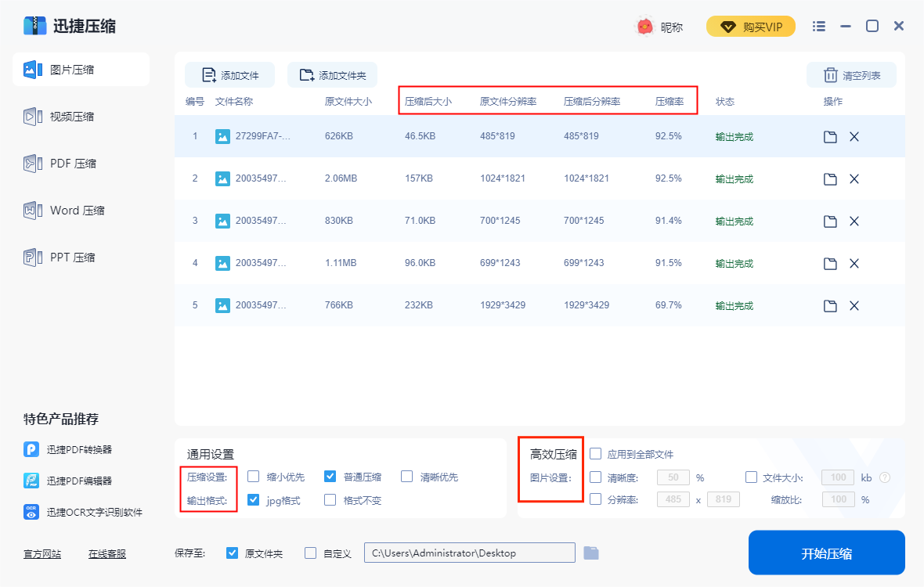
Task: Open 迅捷PDF编辑器 product recommendation
Action: [x=68, y=481]
